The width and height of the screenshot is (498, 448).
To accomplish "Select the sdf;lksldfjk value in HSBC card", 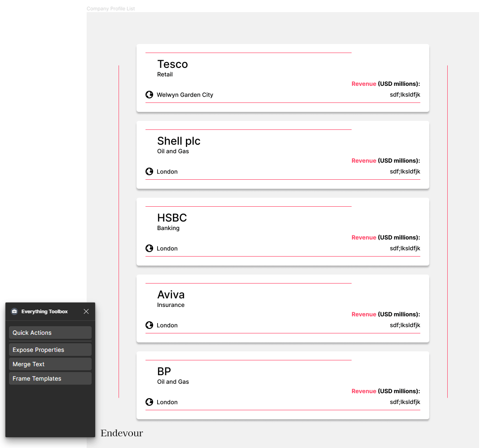I will click(405, 248).
